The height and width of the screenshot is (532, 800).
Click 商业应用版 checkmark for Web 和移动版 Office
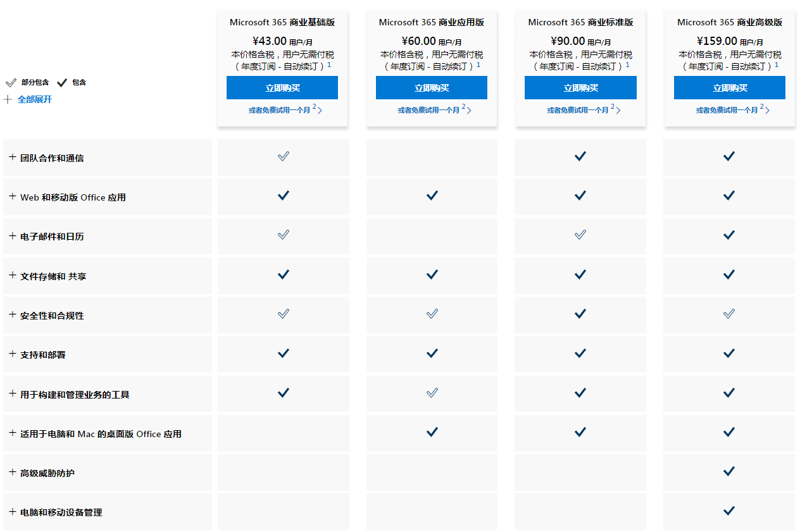(432, 195)
